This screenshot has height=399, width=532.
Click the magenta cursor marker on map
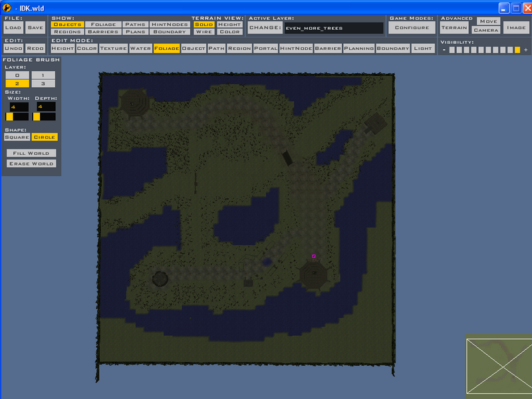click(x=313, y=256)
